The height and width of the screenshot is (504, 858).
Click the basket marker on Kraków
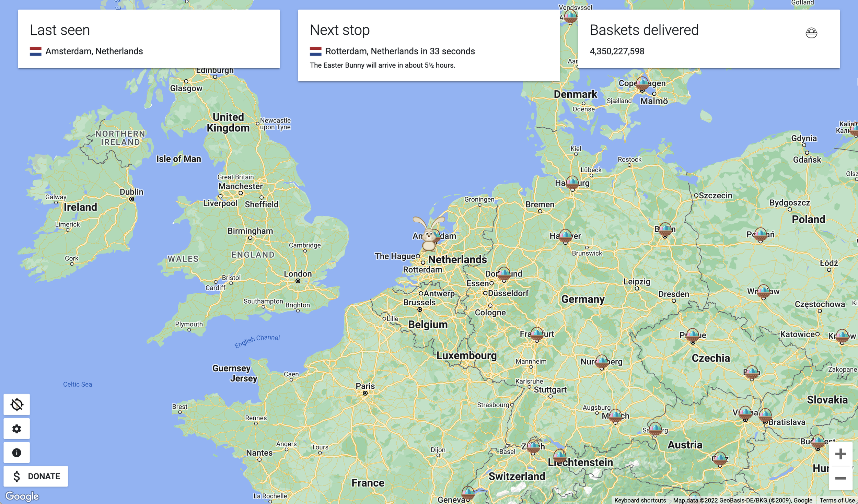(x=842, y=336)
